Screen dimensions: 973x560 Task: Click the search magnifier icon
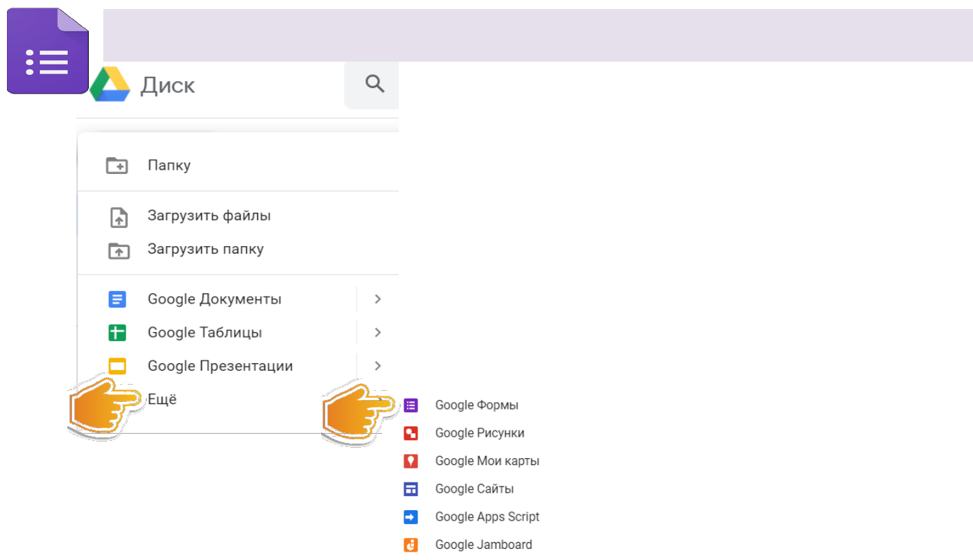[x=374, y=84]
